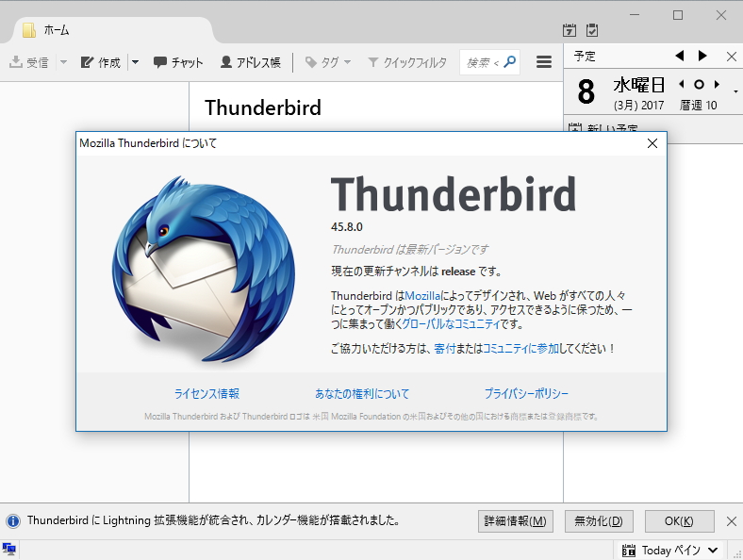
Task: Open the tasks tab icon
Action: [592, 30]
